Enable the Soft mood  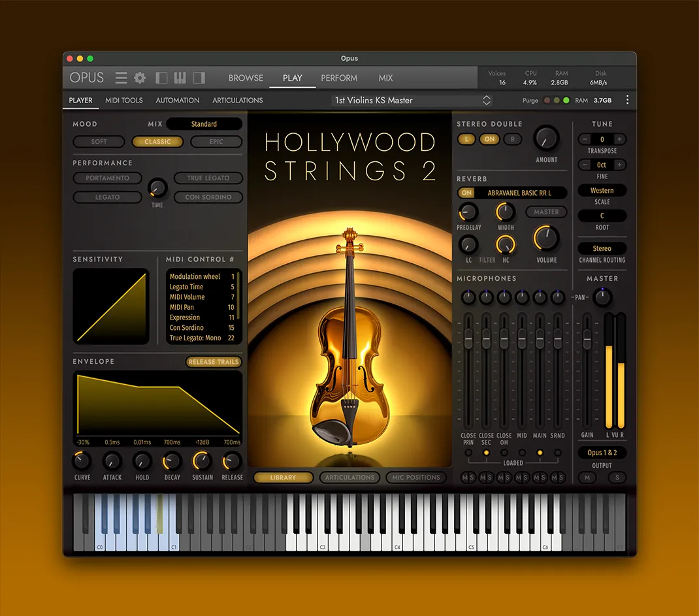click(99, 142)
